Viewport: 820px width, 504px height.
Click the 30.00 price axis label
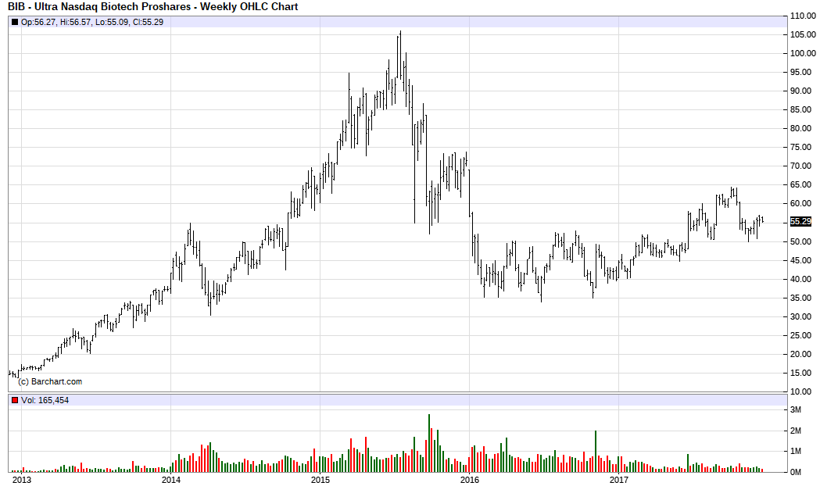coord(800,316)
